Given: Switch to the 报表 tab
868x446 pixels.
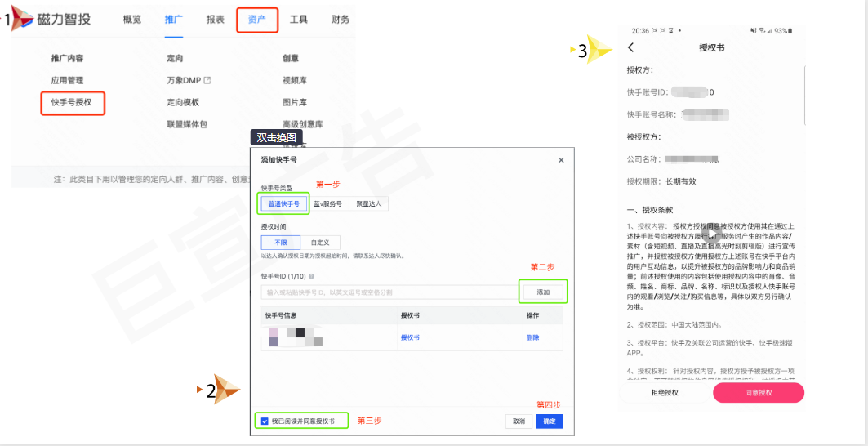Looking at the screenshot, I should pos(216,20).
